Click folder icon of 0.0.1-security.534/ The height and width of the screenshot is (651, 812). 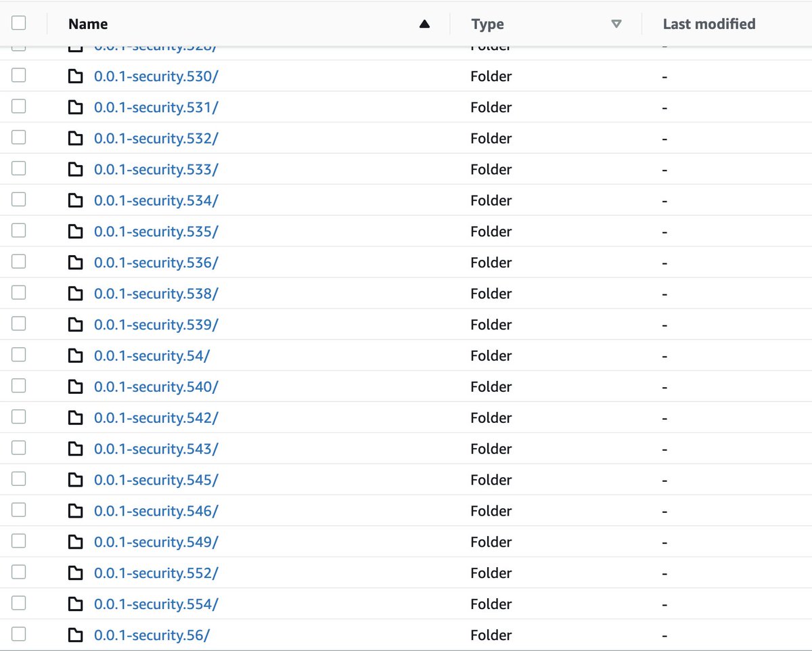(76, 201)
